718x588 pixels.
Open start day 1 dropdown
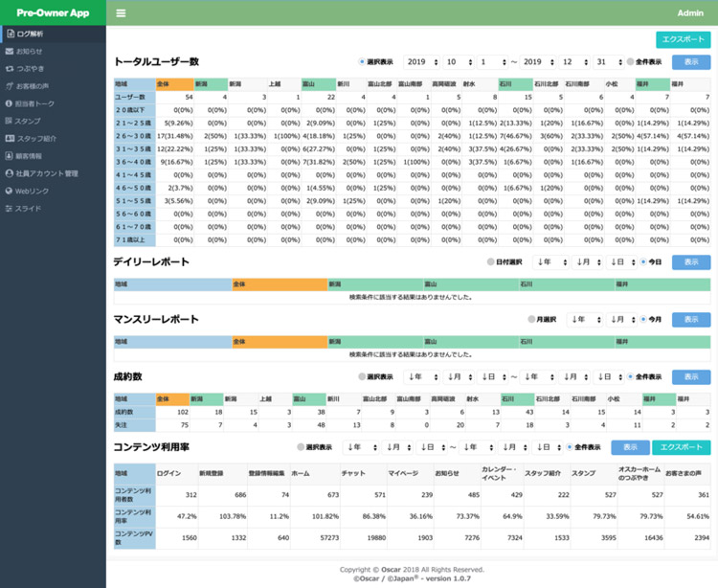492,62
